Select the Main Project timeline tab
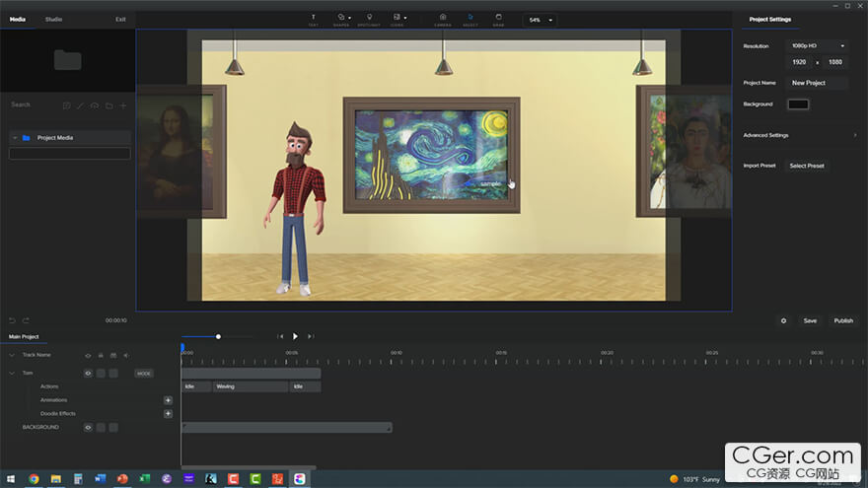This screenshot has width=868, height=488. coord(24,336)
